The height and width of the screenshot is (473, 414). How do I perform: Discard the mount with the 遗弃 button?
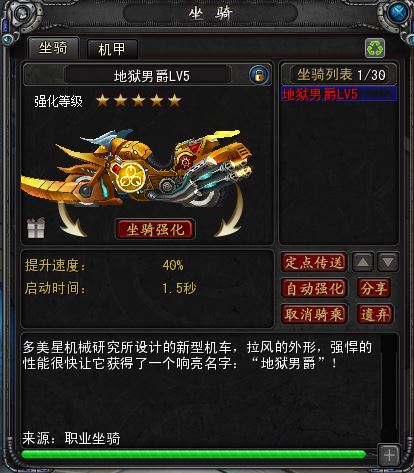point(375,314)
